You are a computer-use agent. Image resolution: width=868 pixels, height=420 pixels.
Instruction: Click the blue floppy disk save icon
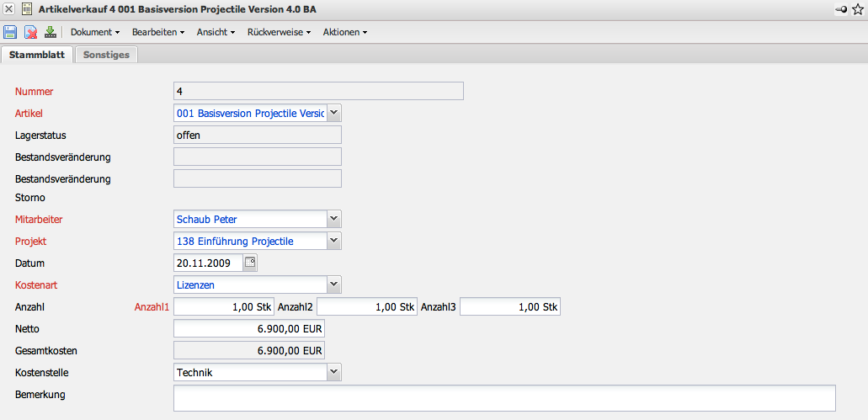pos(10,32)
